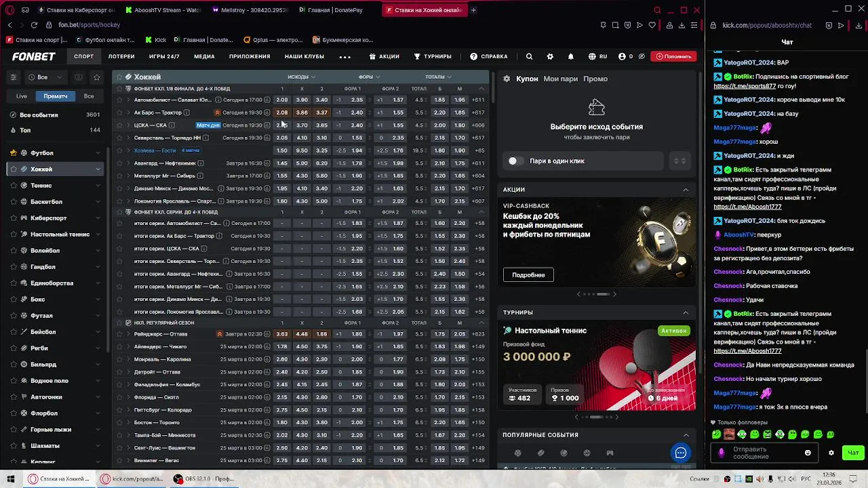Open Fonbet settings gear in header
The width and height of the screenshot is (868, 488).
point(550,56)
